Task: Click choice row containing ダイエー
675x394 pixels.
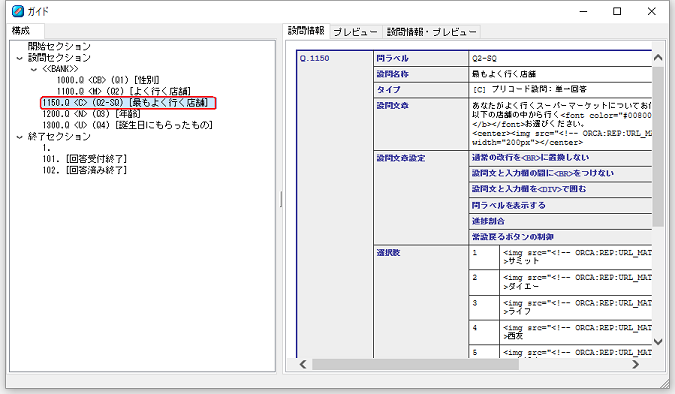Action: 560,282
